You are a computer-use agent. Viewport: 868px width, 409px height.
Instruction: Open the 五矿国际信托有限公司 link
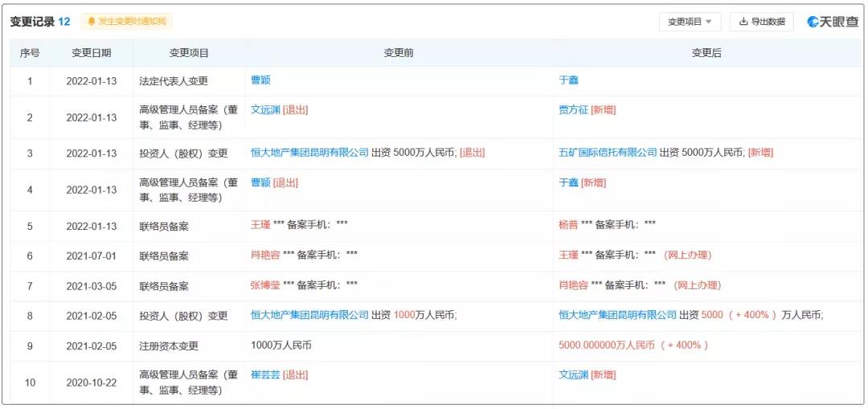coord(608,153)
